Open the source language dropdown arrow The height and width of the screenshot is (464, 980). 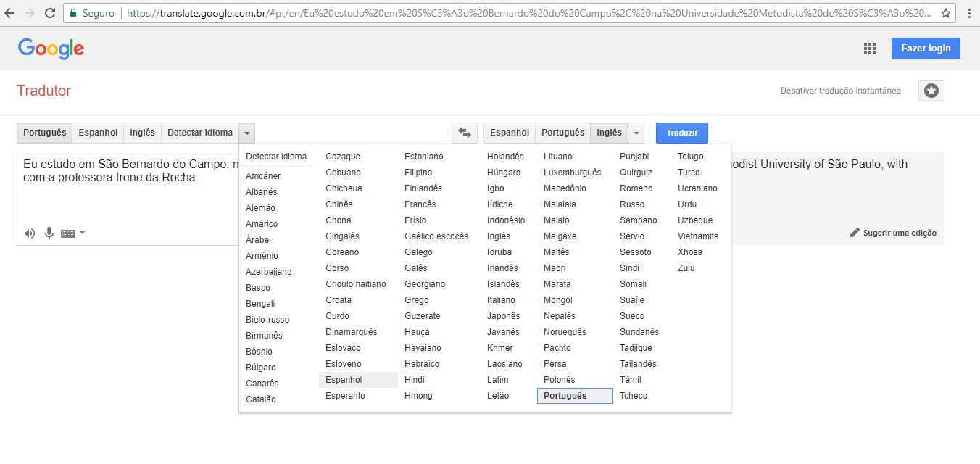pyautogui.click(x=246, y=133)
